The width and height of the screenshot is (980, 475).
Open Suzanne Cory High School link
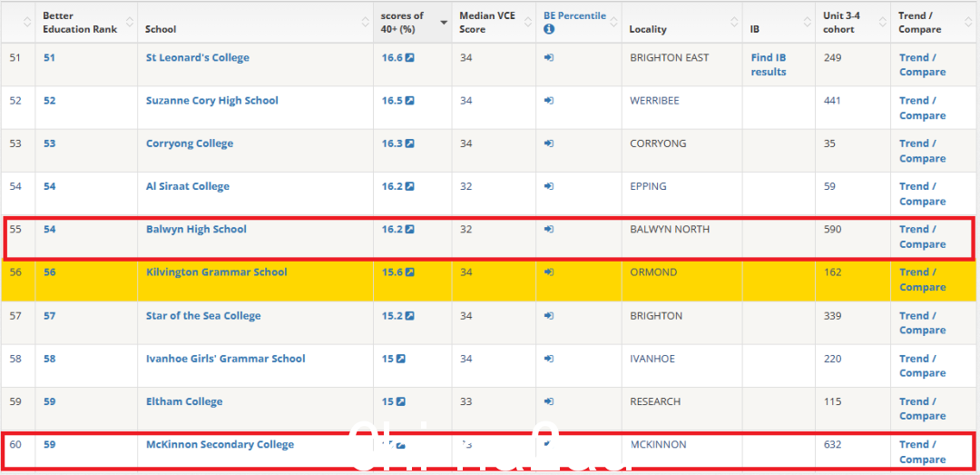[211, 101]
